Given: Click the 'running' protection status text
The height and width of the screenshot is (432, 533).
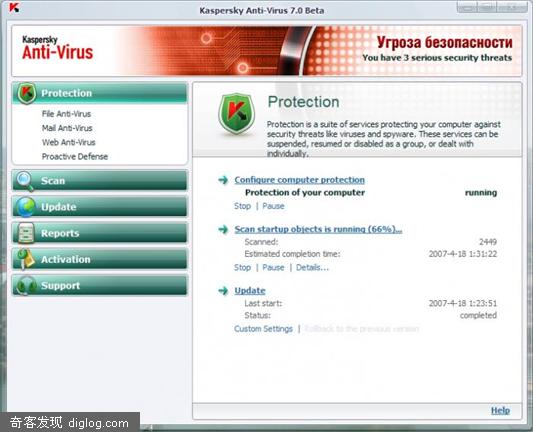Looking at the screenshot, I should tap(481, 193).
